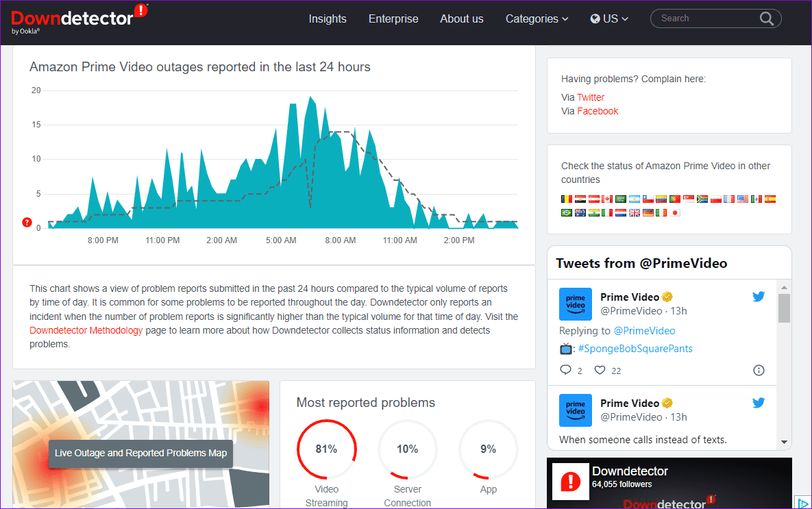Click the 'Most reported problems' heading
812x509 pixels.
(x=366, y=403)
